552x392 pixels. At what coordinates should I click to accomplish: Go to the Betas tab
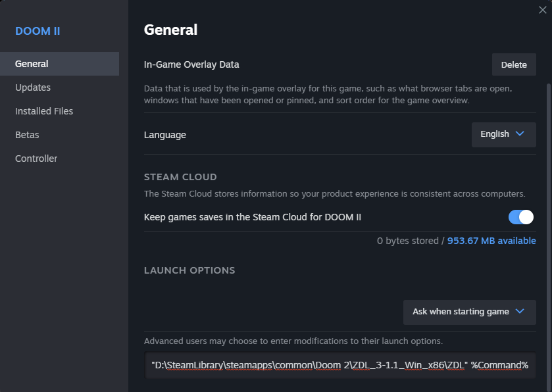27,135
